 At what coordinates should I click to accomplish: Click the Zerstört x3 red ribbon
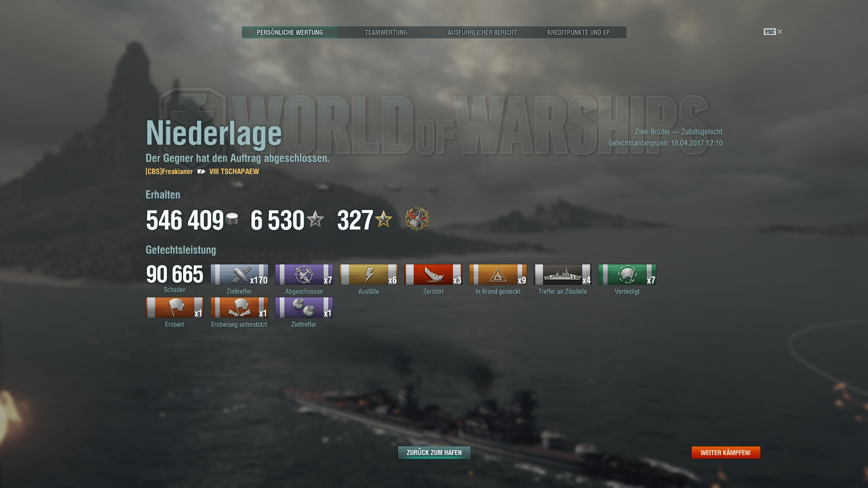pyautogui.click(x=433, y=275)
